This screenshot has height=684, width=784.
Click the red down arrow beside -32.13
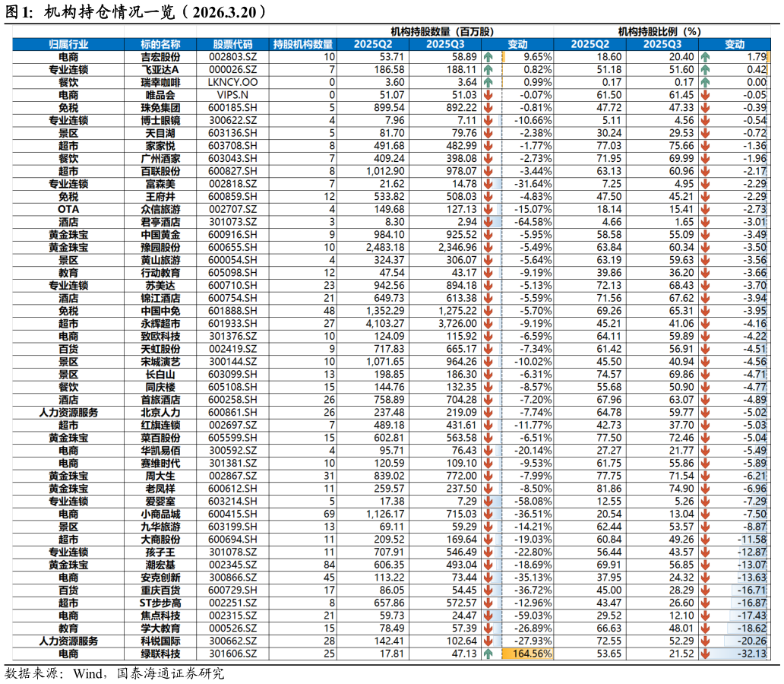[x=705, y=654]
